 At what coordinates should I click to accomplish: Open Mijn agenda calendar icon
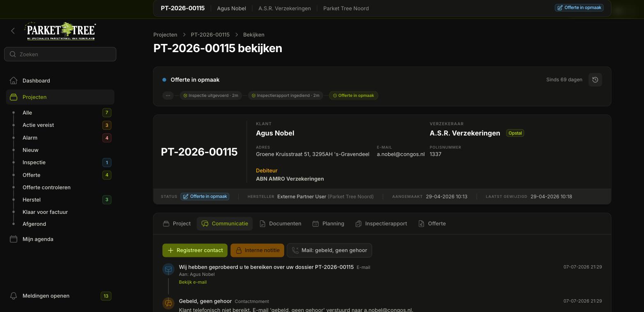[x=14, y=239]
